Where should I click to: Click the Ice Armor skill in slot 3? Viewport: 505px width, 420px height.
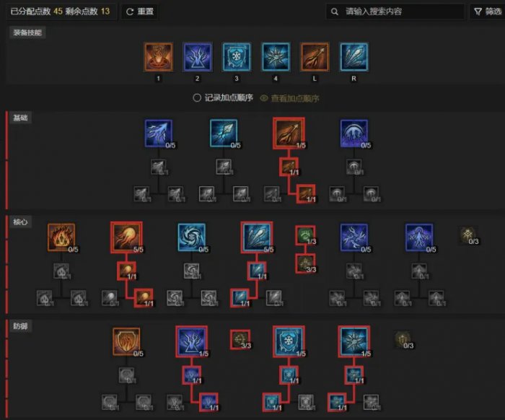(x=237, y=57)
